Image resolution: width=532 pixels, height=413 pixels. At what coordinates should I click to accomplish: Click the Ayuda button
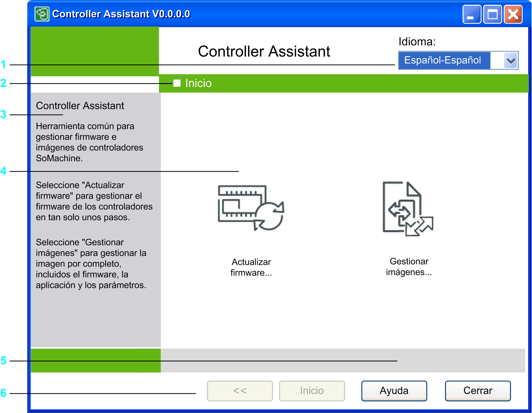394,391
